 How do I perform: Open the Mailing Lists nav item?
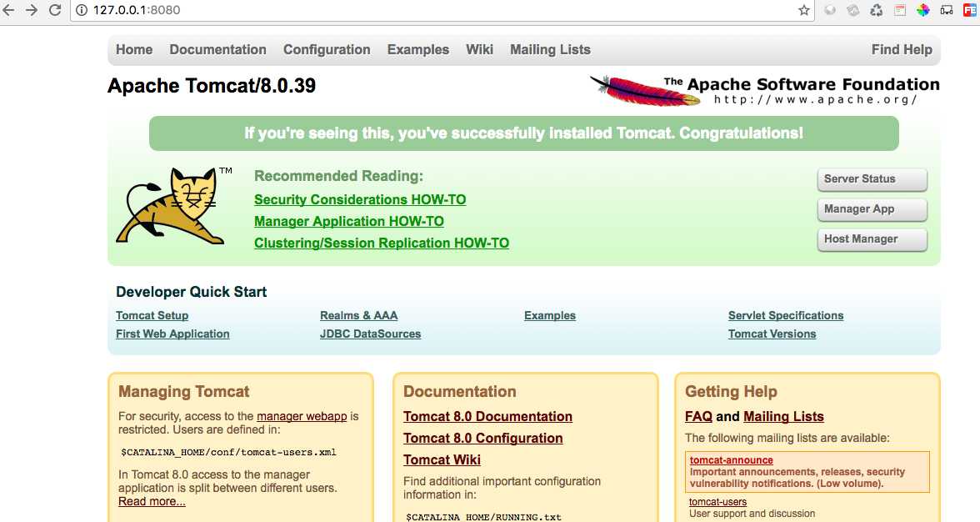coord(550,49)
